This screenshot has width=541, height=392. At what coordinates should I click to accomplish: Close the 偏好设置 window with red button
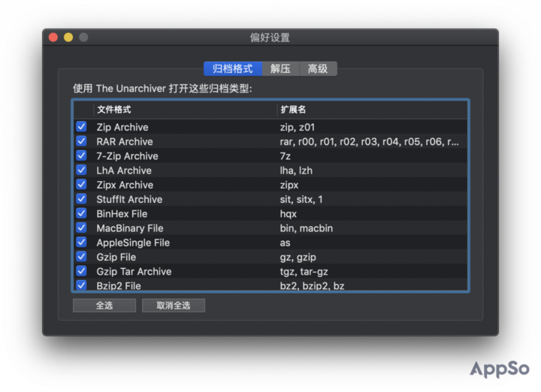point(53,38)
